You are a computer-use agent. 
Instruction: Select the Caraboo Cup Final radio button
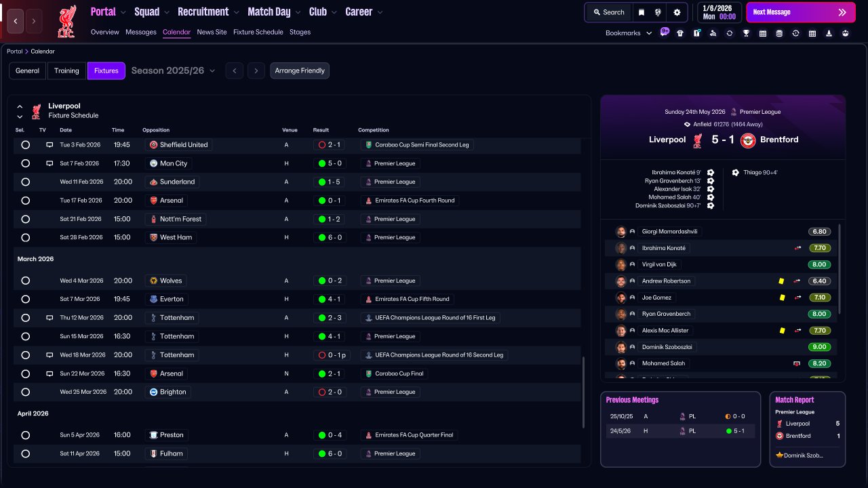tap(25, 373)
